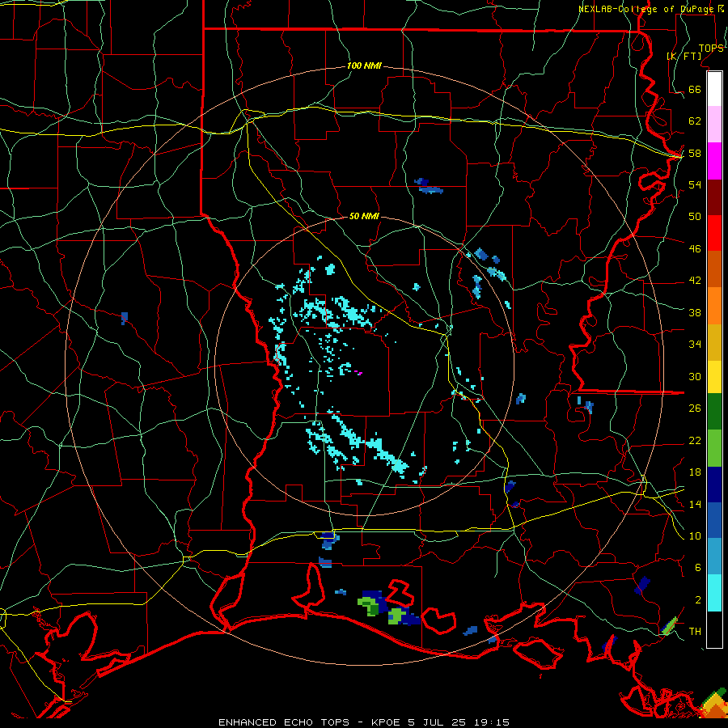Select the dark orange legend band
This screenshot has height=728, width=728.
click(714, 269)
